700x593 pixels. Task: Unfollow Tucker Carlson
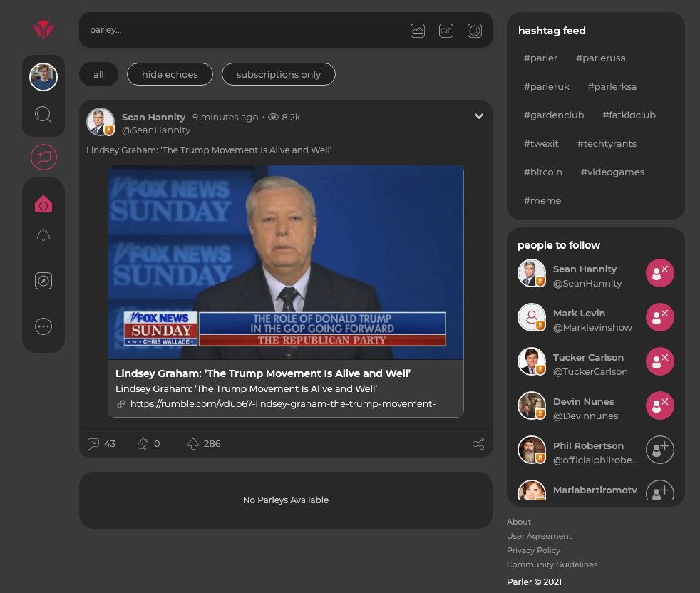point(660,361)
